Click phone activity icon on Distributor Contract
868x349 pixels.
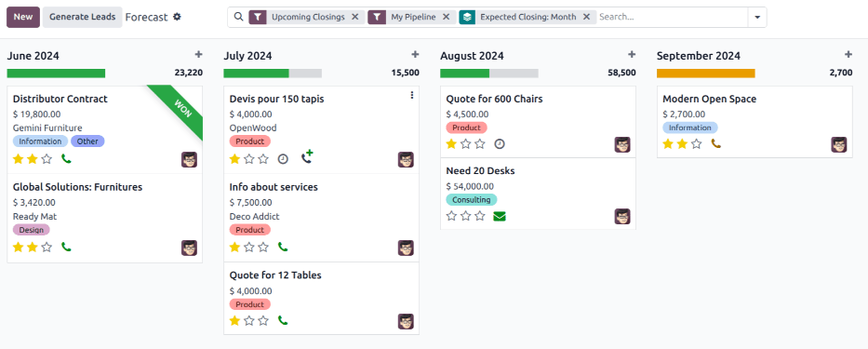[x=66, y=159]
